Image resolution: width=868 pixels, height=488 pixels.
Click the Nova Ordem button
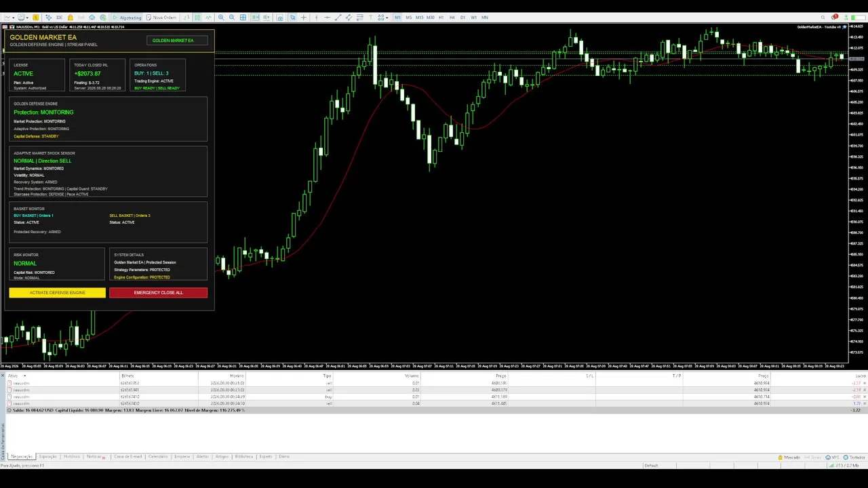pos(161,18)
